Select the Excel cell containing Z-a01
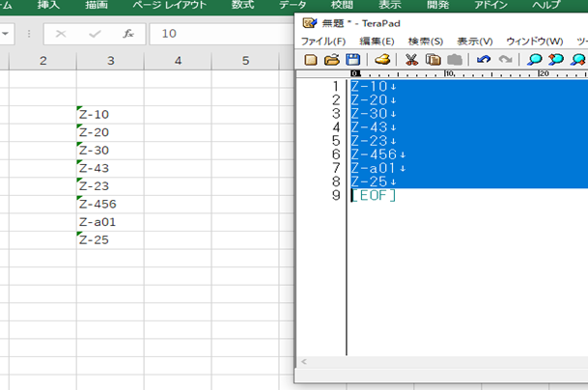This screenshot has width=588, height=390. [x=110, y=222]
